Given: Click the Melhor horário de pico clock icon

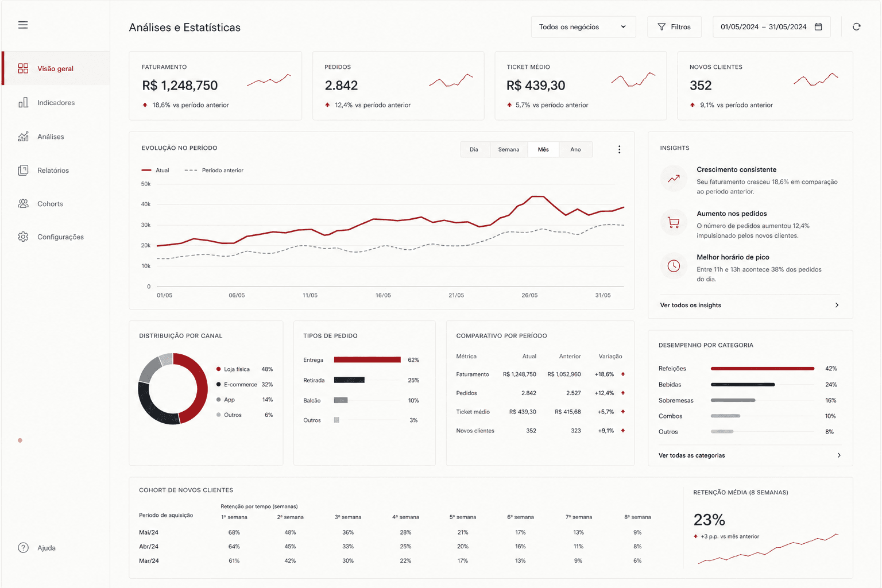Looking at the screenshot, I should coord(674,266).
